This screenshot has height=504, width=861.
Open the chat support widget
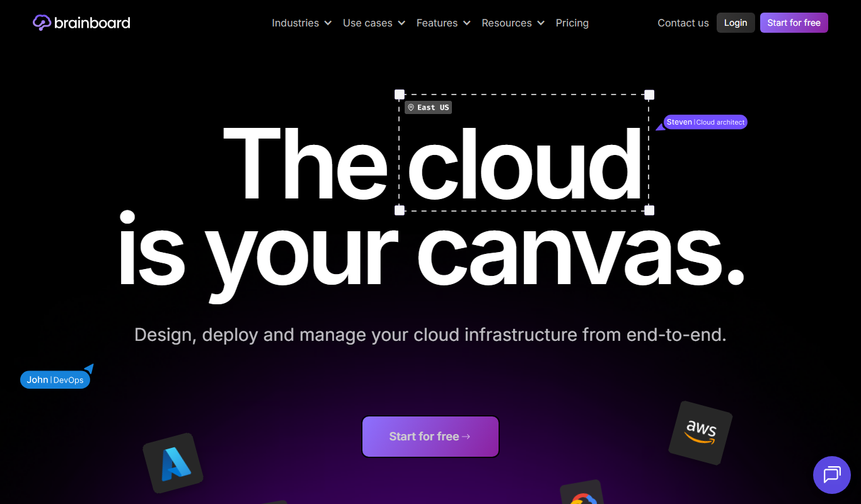(832, 474)
